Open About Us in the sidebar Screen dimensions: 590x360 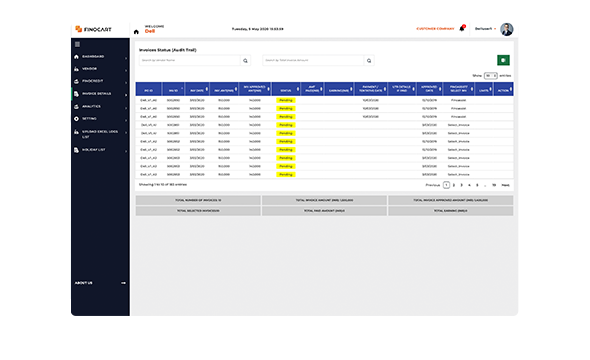(x=84, y=283)
